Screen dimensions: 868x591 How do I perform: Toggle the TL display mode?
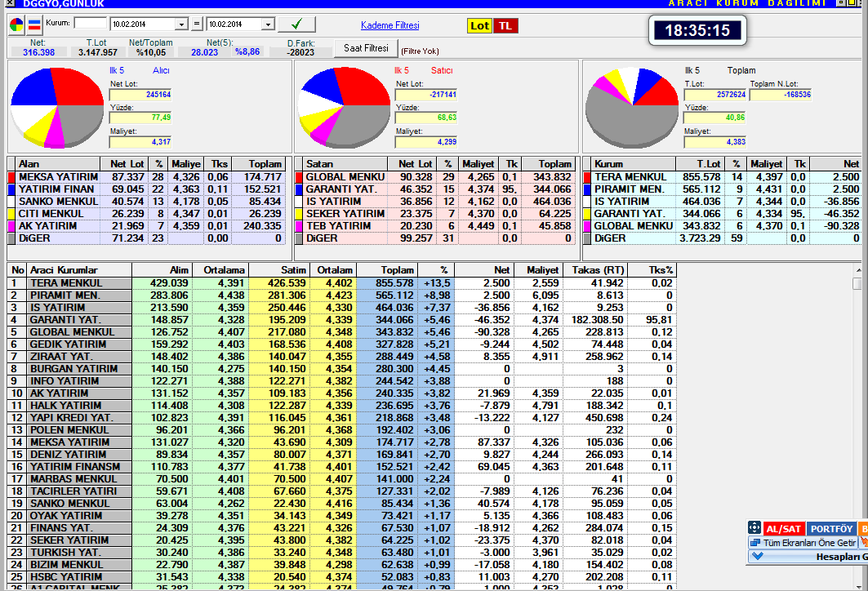click(505, 25)
